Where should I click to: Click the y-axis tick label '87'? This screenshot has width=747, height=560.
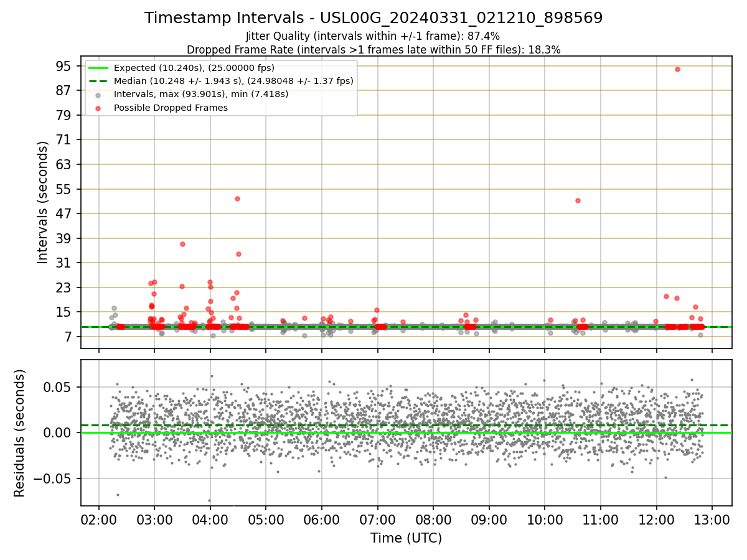[64, 91]
